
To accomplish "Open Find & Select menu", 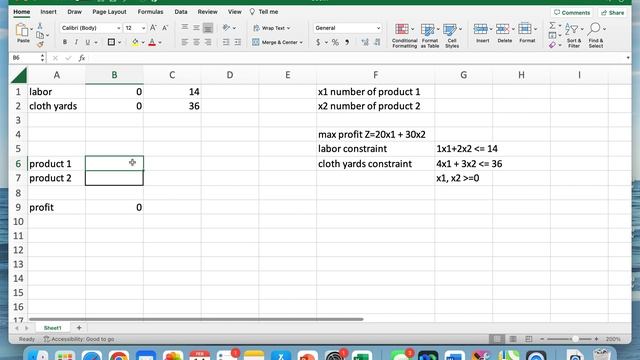I will pyautogui.click(x=596, y=36).
